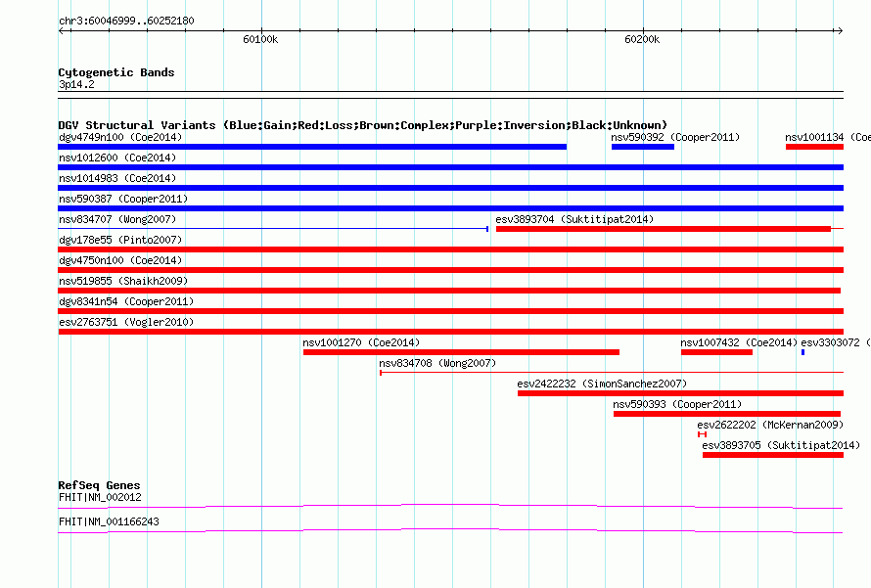This screenshot has width=871, height=588.
Task: Open the FHIT|NM_002012 gene label
Action: click(x=100, y=497)
